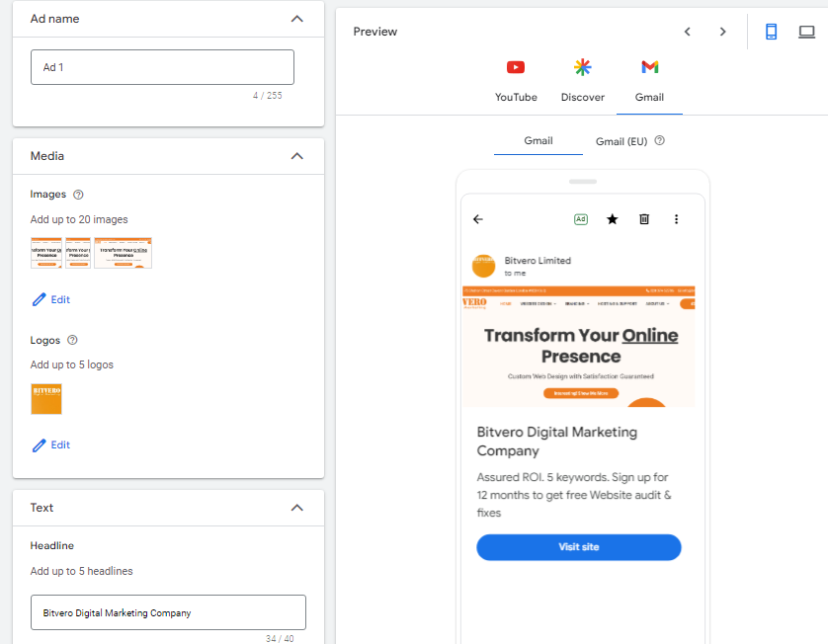Select the first image thumbnail
This screenshot has width=828, height=644.
(46, 253)
